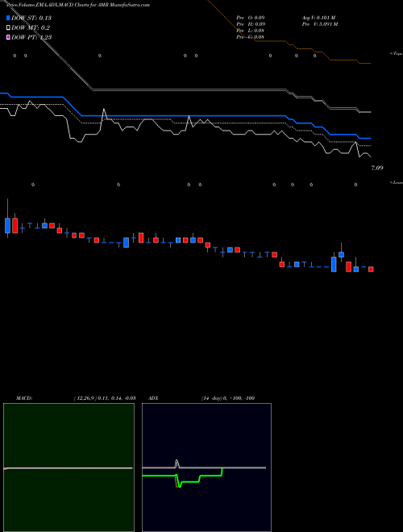Click the magenta DOW PT legend swatch
This screenshot has width=403, height=532.
8,37
